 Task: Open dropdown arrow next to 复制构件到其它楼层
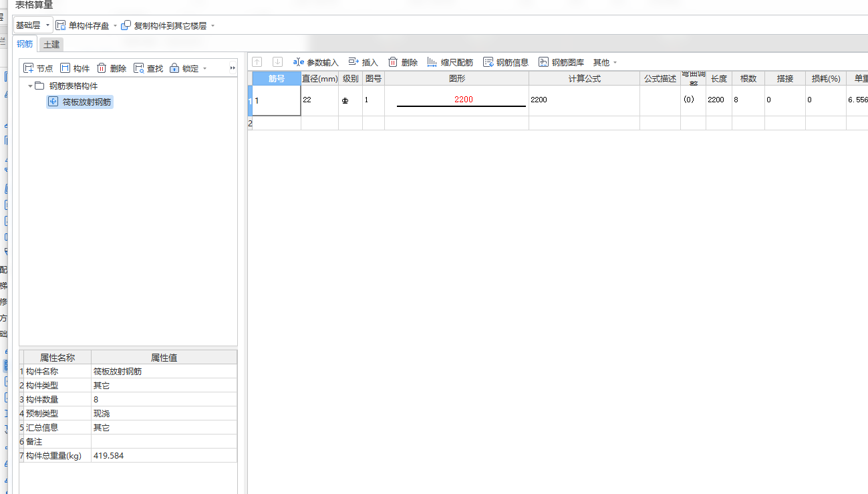pos(212,26)
